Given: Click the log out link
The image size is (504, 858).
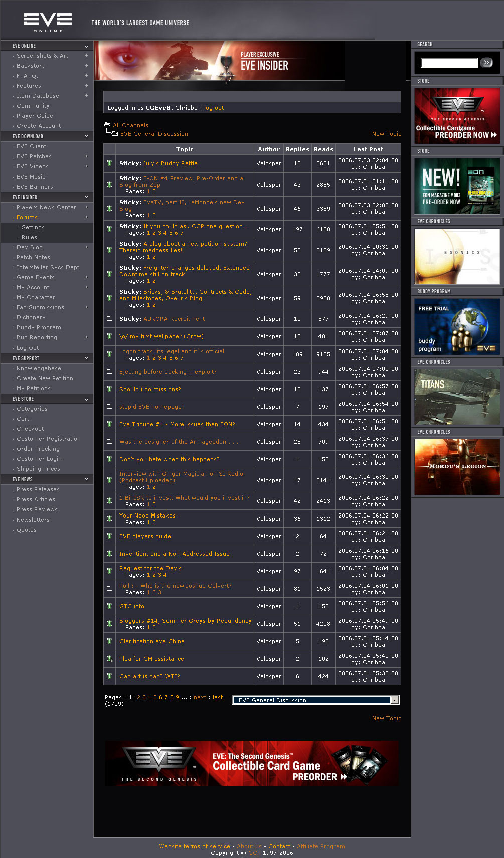Looking at the screenshot, I should (214, 108).
